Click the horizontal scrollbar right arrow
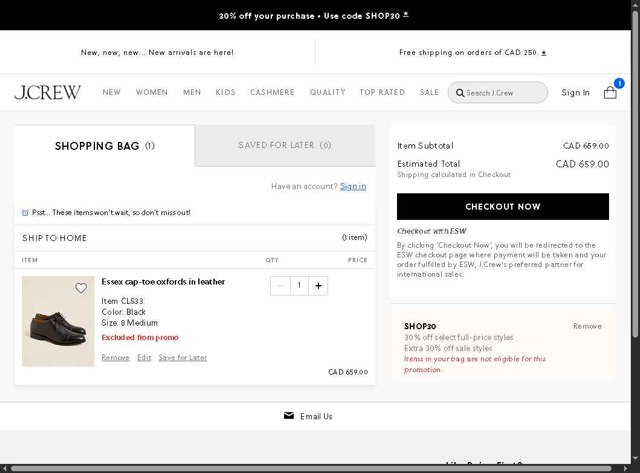This screenshot has width=640, height=473. 625,469
